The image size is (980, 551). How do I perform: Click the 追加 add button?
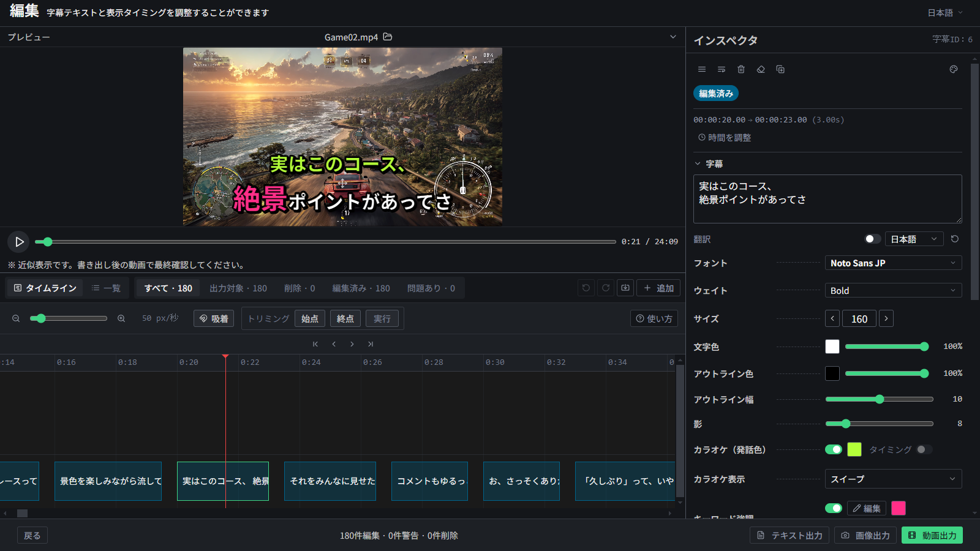pyautogui.click(x=658, y=288)
